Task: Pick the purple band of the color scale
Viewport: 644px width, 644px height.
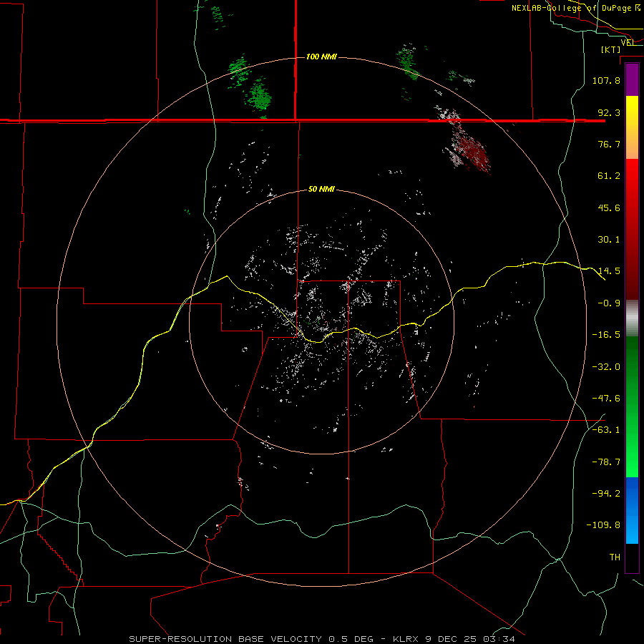Action: click(632, 79)
